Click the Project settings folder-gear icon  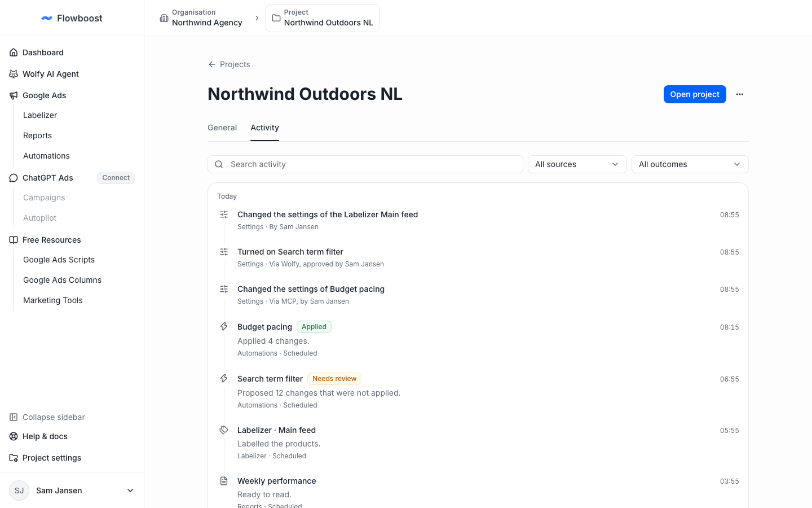(14, 458)
